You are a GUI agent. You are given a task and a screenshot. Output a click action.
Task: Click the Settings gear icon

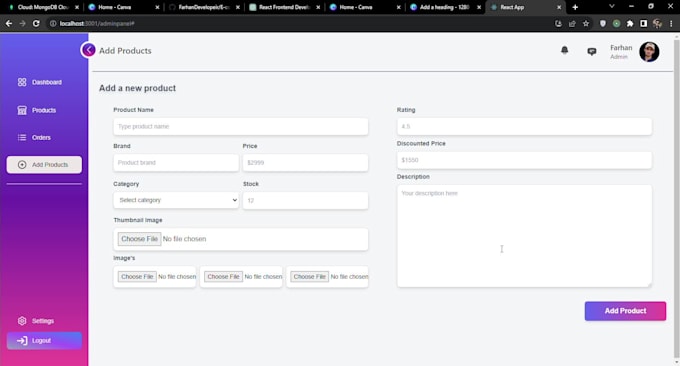[x=22, y=321]
